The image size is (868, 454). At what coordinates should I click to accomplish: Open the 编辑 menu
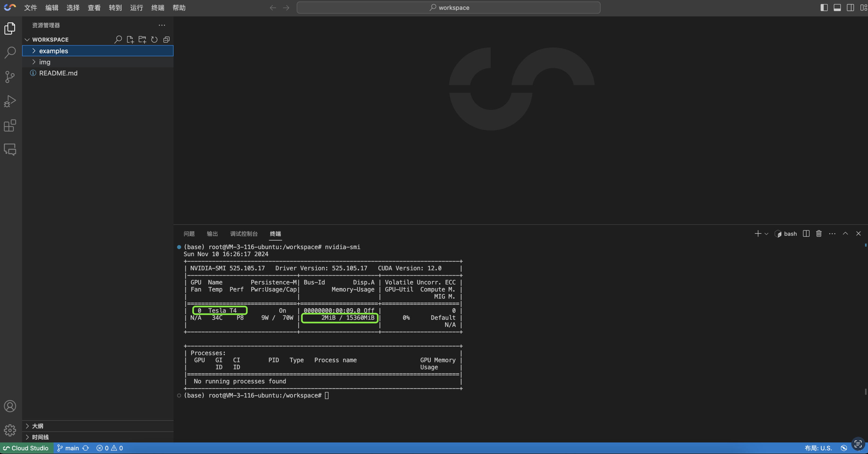click(x=52, y=8)
